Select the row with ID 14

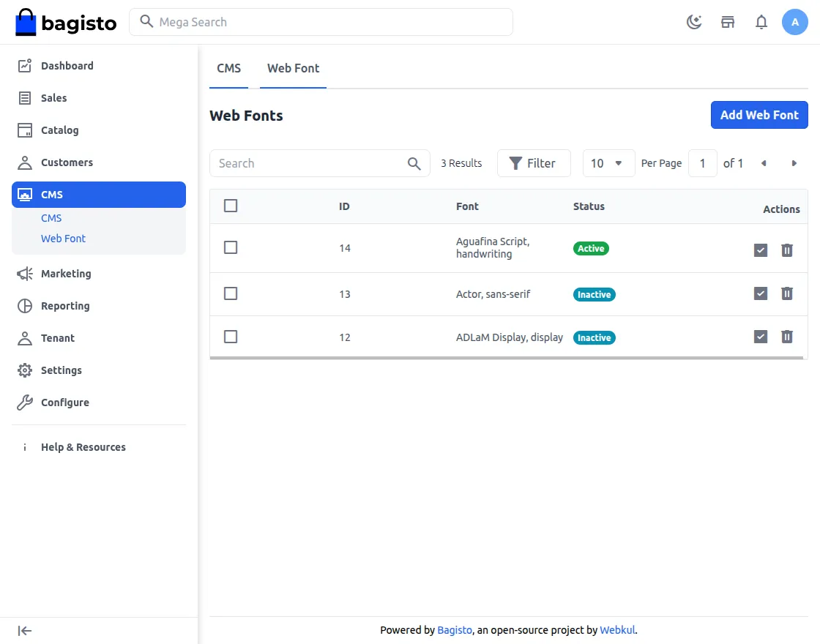pyautogui.click(x=231, y=247)
